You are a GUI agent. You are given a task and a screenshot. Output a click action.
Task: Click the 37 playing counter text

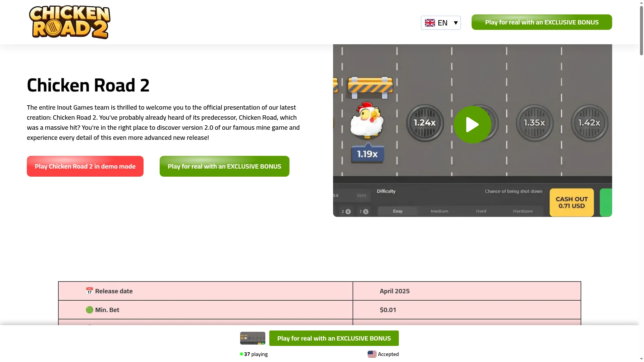tap(256, 354)
